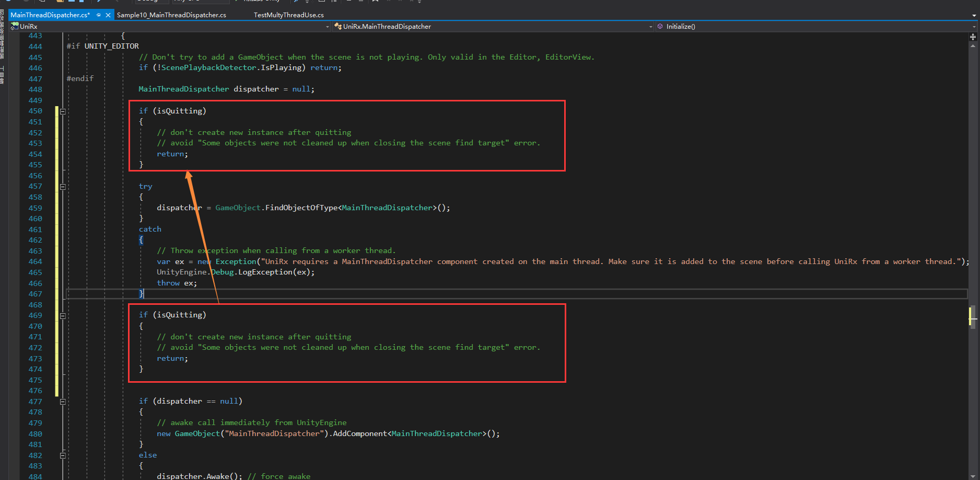The width and height of the screenshot is (980, 480).
Task: Switch to the TestMultyThreadUse.cs tab
Action: [x=288, y=15]
